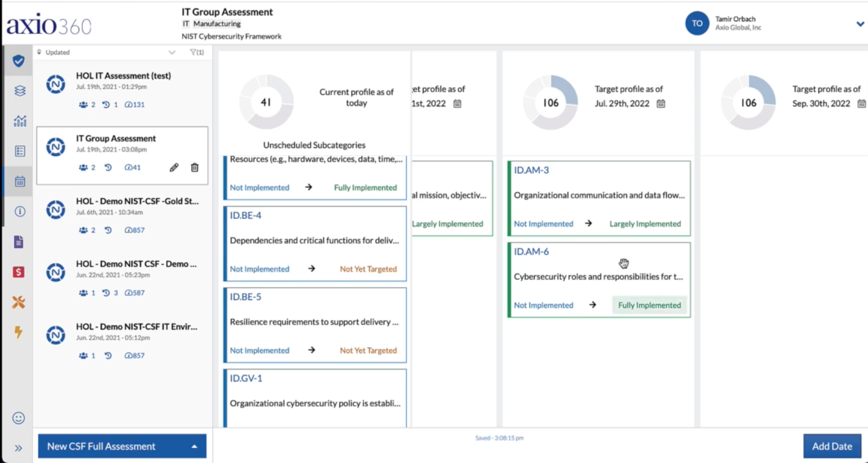Image resolution: width=868 pixels, height=463 pixels.
Task: Click history icon on HOL - Demo NIST CSF - Demo
Action: 106,293
